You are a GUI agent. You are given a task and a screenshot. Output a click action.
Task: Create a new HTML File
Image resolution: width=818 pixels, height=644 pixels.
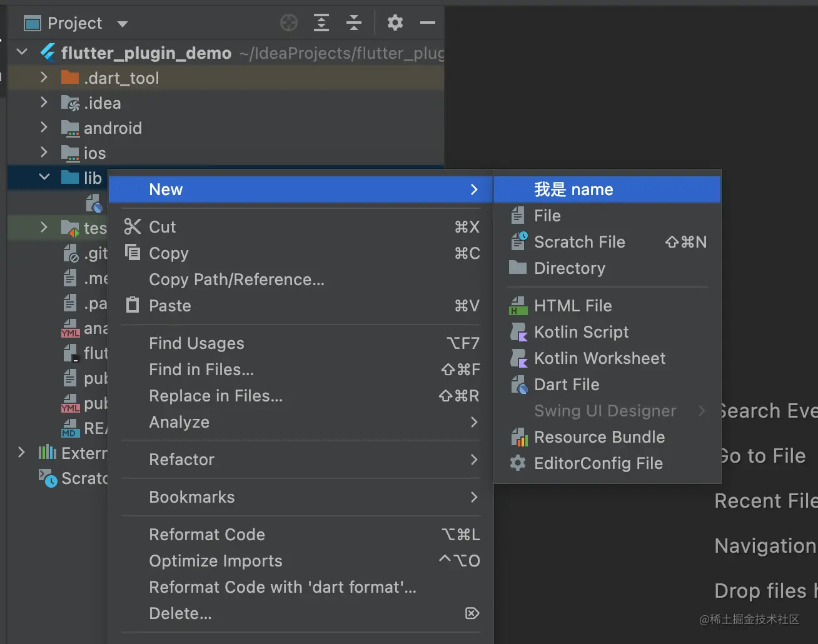point(572,306)
